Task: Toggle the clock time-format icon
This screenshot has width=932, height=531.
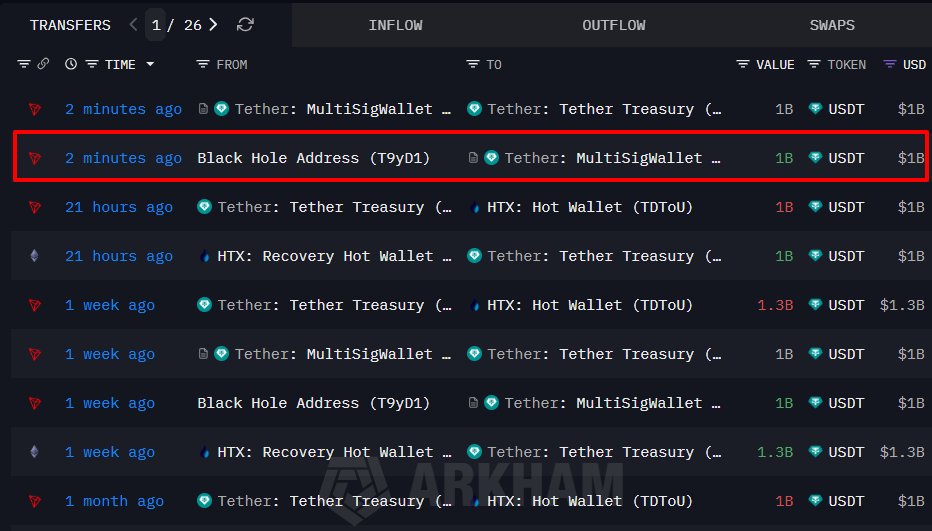Action: point(71,64)
